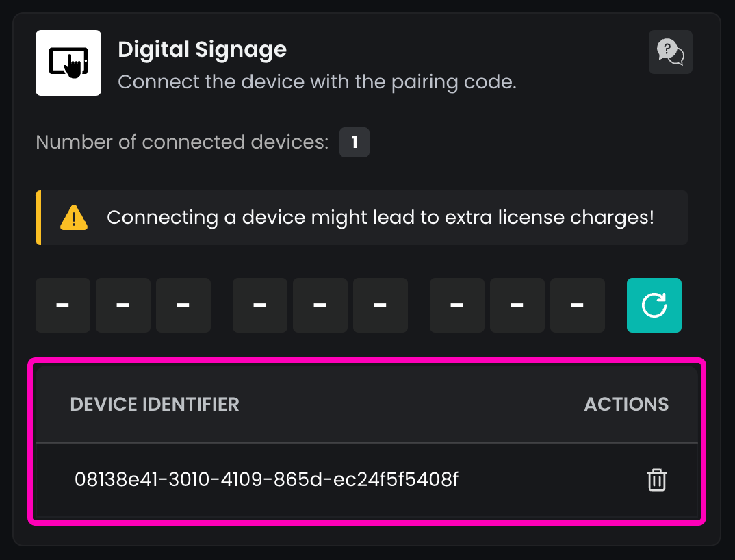Focus the seventh pairing code digit box

(x=457, y=305)
